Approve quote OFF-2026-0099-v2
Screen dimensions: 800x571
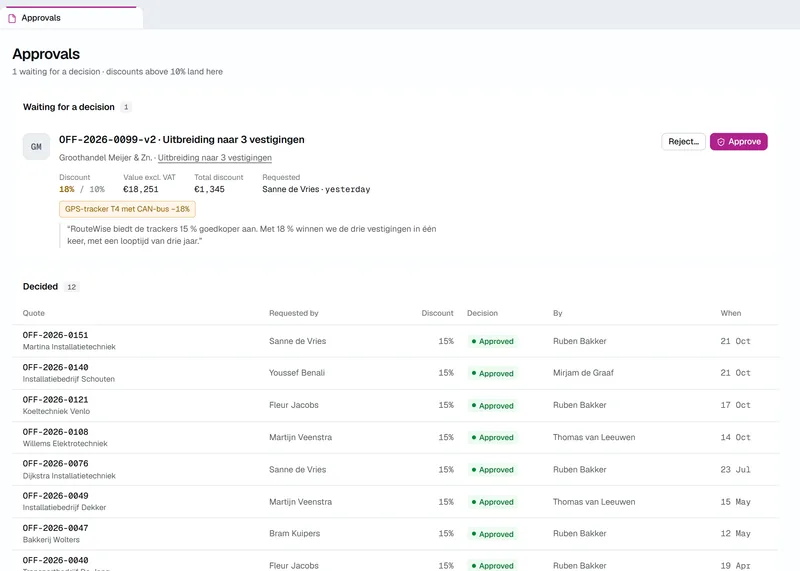click(x=738, y=141)
